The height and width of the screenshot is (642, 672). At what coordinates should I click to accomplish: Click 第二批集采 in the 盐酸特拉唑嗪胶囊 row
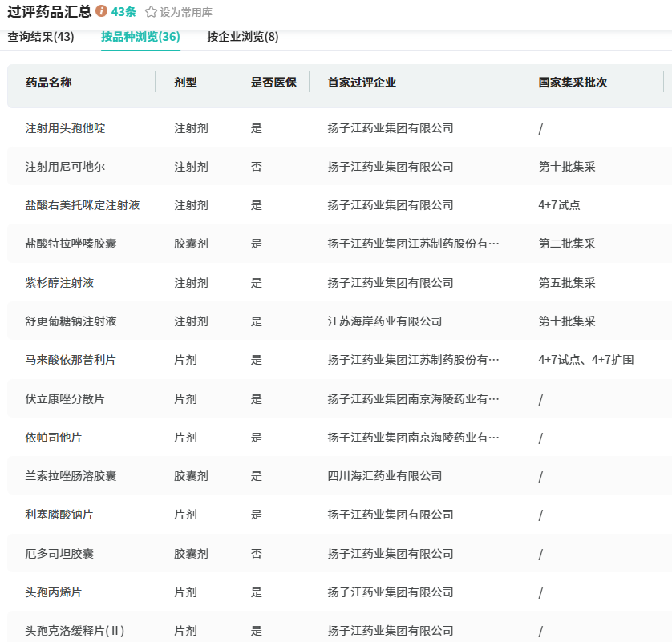(567, 244)
